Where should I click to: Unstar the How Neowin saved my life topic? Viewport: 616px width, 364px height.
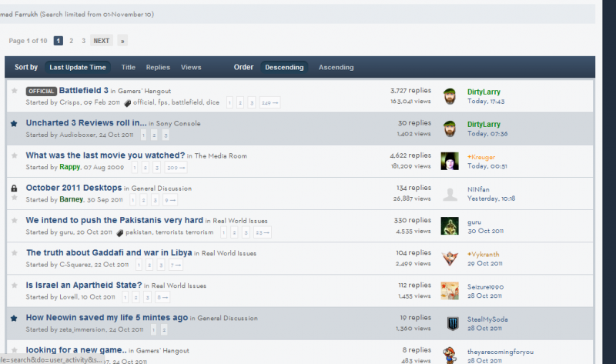coord(14,319)
